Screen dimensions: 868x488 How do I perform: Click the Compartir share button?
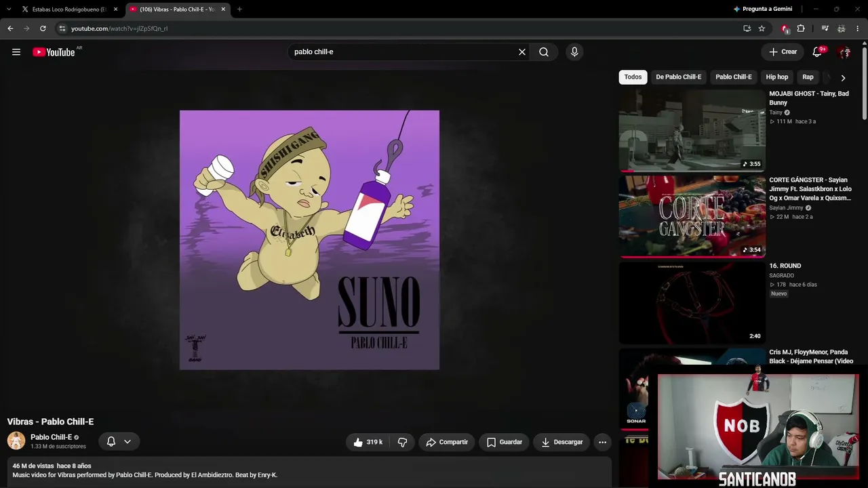point(447,442)
